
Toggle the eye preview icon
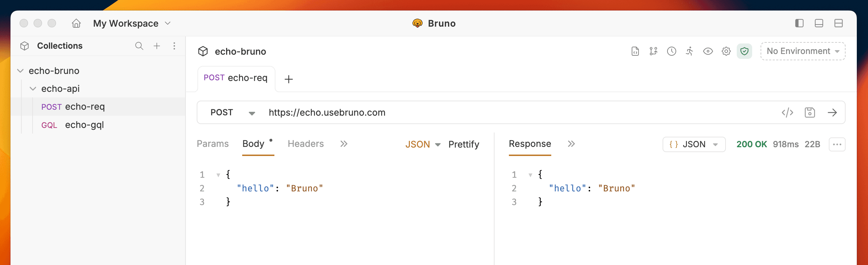pos(708,51)
